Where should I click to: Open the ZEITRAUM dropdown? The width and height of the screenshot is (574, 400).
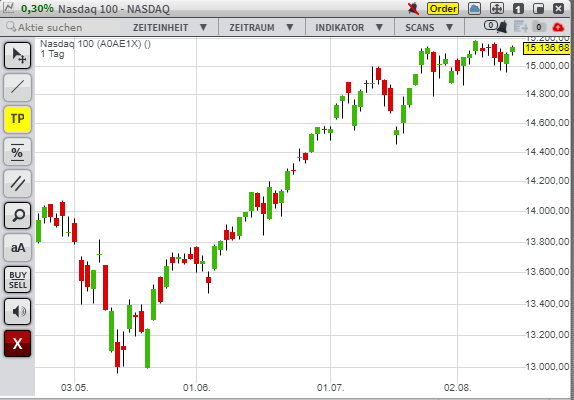[261, 27]
